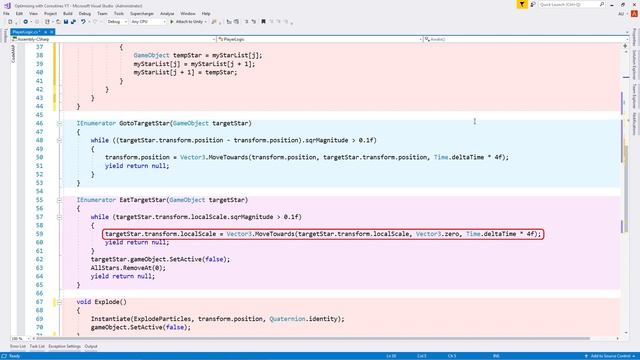Click the split editor icon above scrollbar
Viewport: 640px width, 360px height.
[x=625, y=46]
